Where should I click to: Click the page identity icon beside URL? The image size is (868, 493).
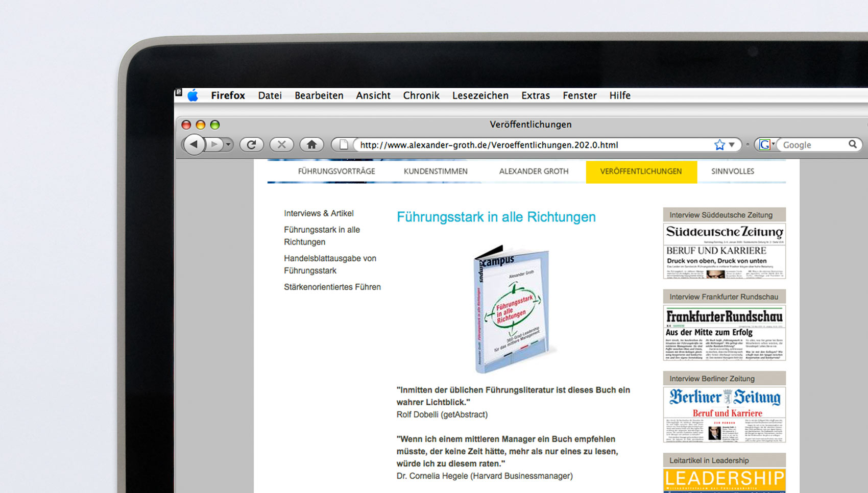tap(344, 145)
